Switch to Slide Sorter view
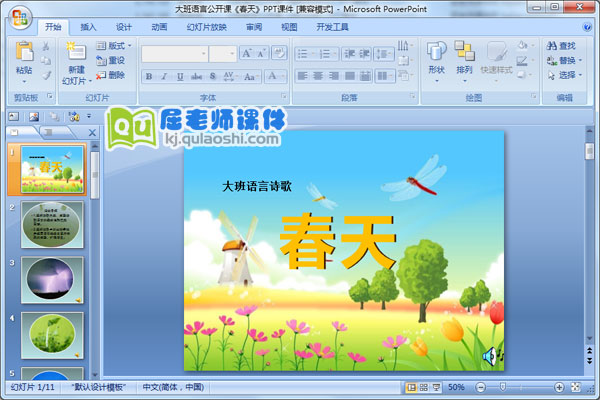This screenshot has height=400, width=600. click(424, 388)
